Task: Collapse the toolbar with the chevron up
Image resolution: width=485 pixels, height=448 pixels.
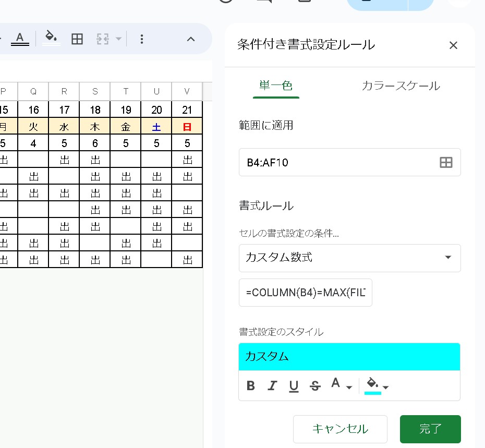Action: (191, 39)
